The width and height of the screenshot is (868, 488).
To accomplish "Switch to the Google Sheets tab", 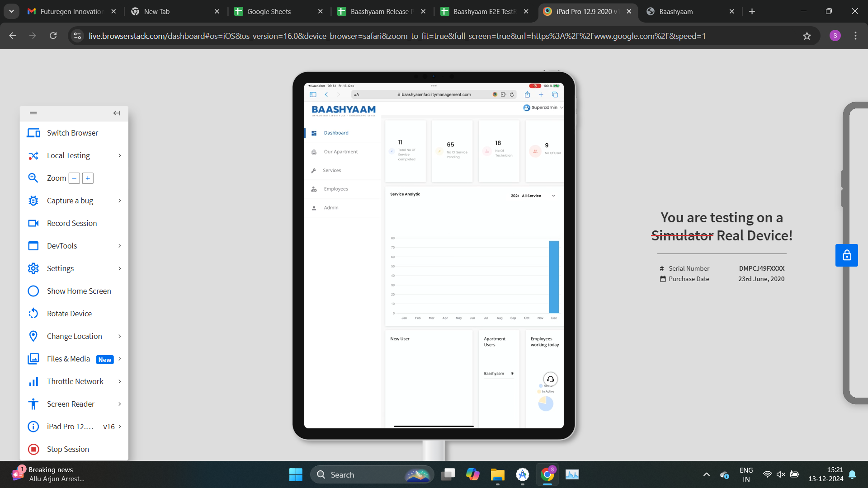I will click(x=269, y=11).
